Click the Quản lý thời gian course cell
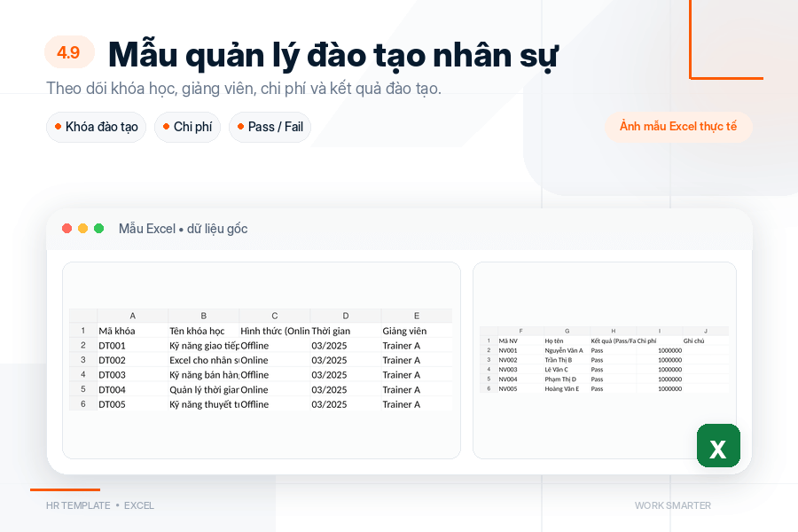The width and height of the screenshot is (798, 532). (x=204, y=390)
